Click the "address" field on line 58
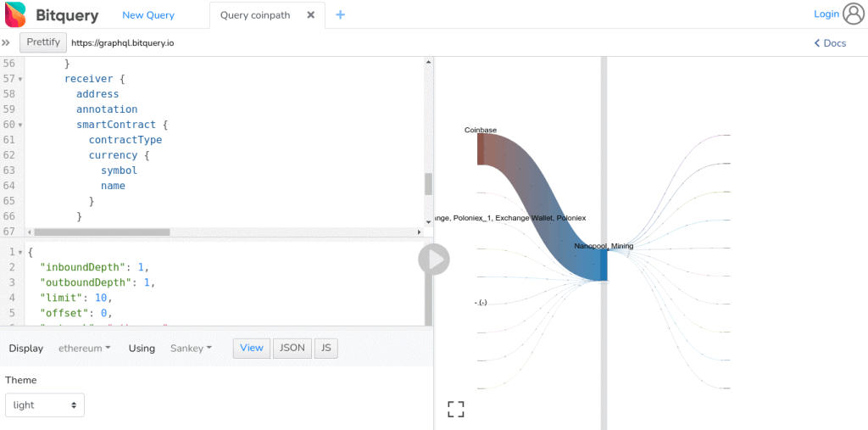The image size is (868, 430). (97, 94)
